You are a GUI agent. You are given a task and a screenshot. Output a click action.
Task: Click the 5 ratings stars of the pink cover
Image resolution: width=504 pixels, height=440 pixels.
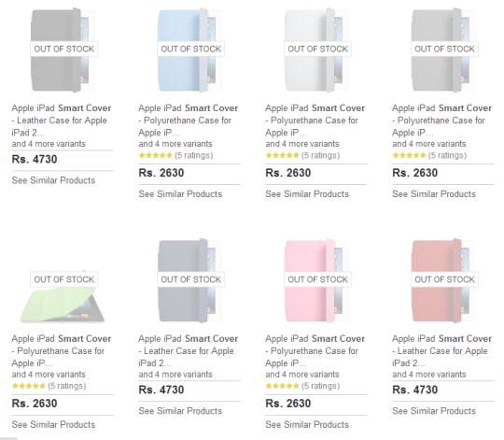[x=282, y=386]
